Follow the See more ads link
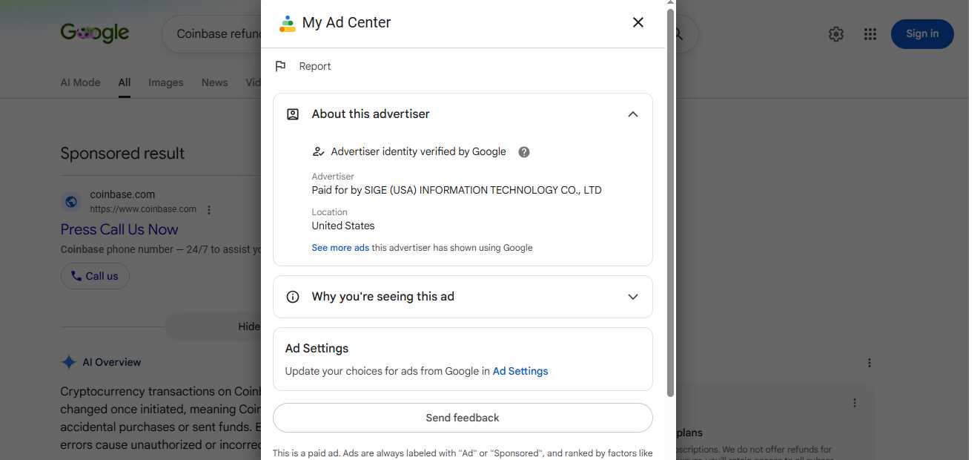Viewport: 980px width, 460px height. [x=340, y=248]
